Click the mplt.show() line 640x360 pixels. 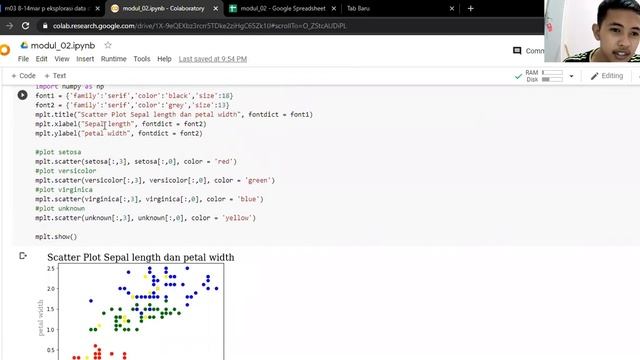[x=56, y=237]
